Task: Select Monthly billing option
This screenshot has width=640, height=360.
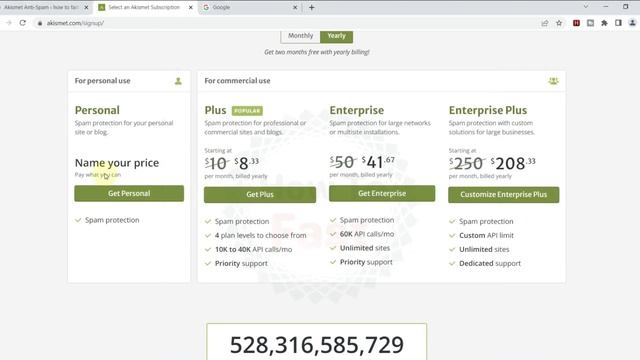Action: point(300,36)
